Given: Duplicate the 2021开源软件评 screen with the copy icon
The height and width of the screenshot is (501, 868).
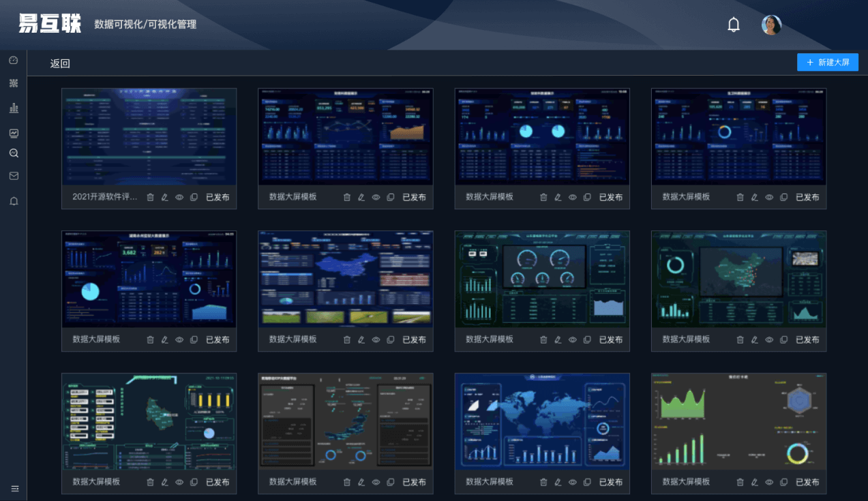Looking at the screenshot, I should point(194,197).
